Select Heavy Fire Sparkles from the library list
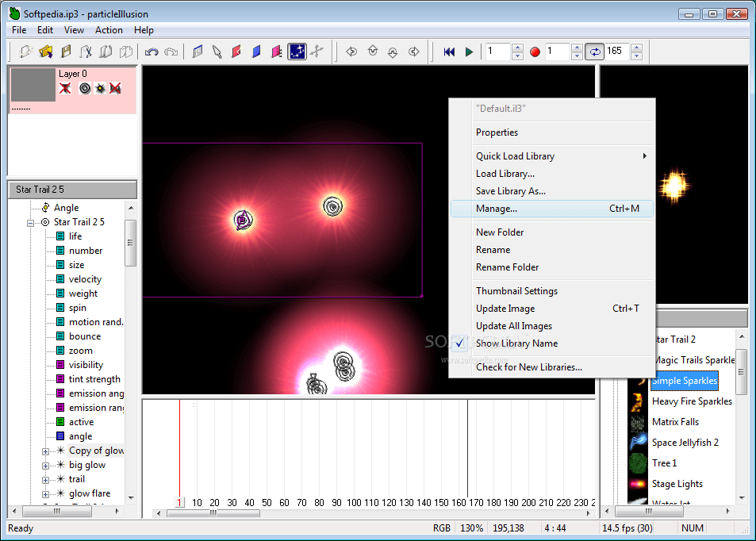 pos(693,401)
